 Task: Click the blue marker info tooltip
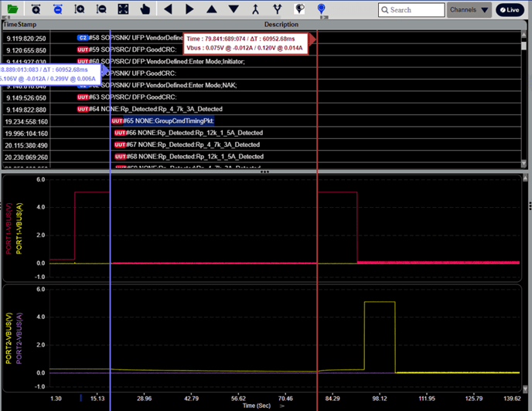[x=49, y=74]
